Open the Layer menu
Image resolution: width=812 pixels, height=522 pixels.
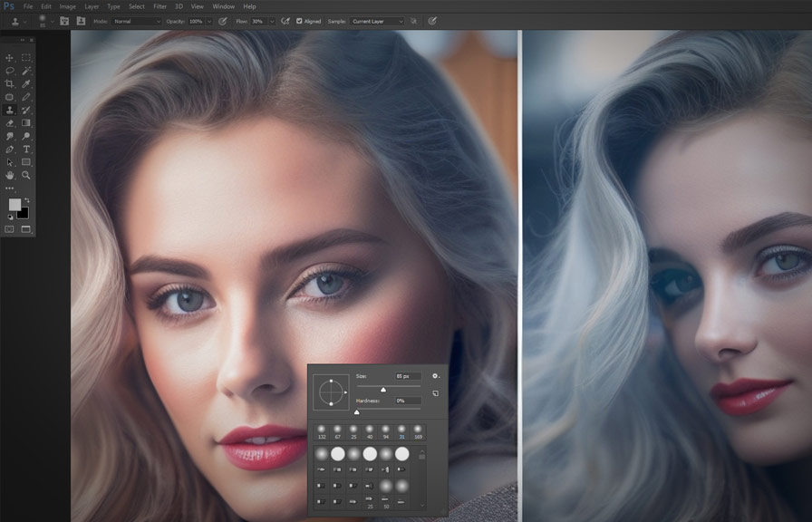pyautogui.click(x=92, y=6)
